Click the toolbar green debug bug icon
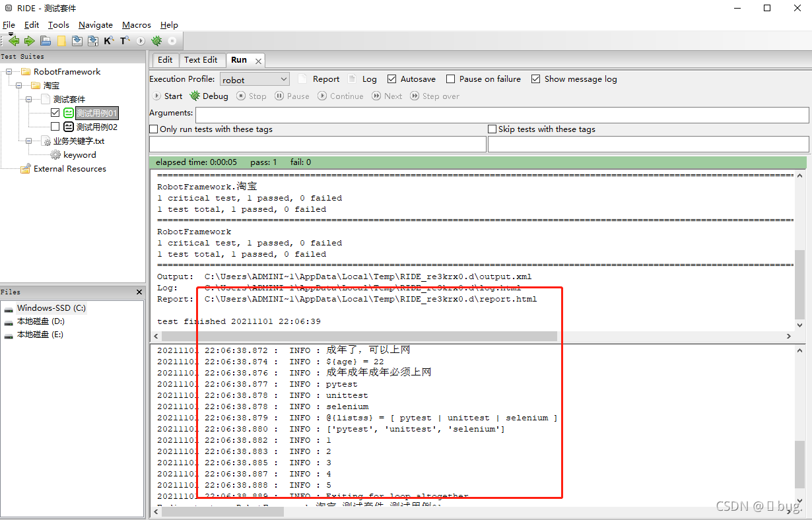812x520 pixels. pyautogui.click(x=156, y=41)
